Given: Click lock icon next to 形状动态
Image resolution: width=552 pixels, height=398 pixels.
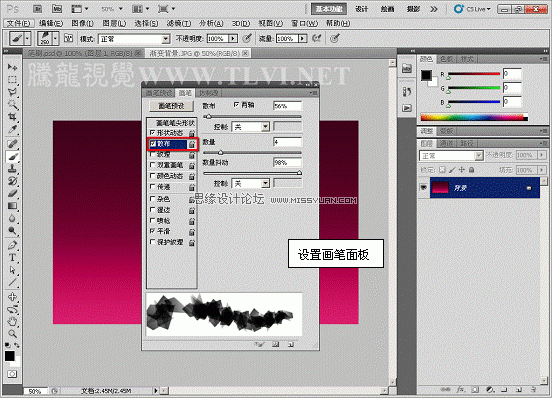Looking at the screenshot, I should [x=192, y=133].
